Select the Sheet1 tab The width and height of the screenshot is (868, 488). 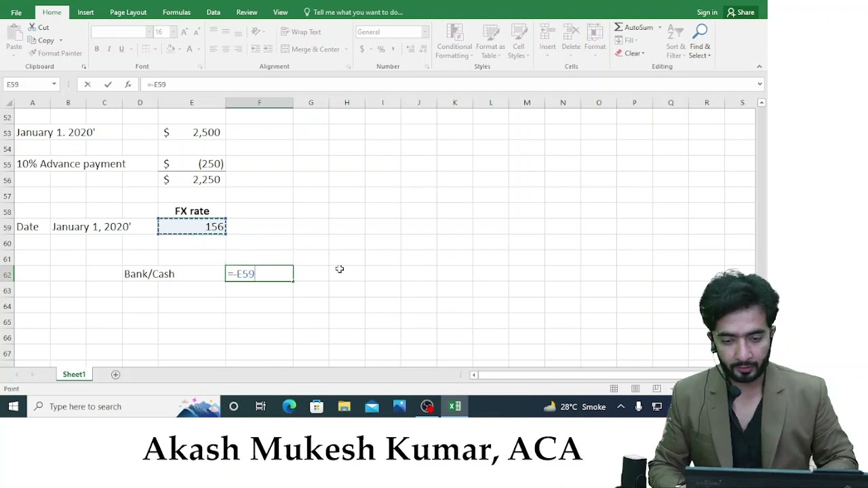[x=74, y=374]
